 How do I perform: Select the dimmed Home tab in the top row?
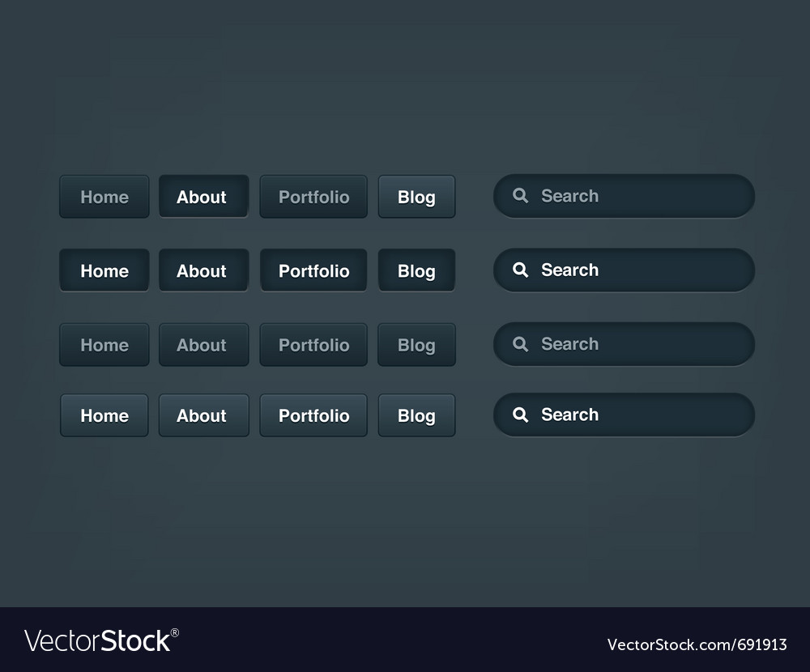pos(104,197)
